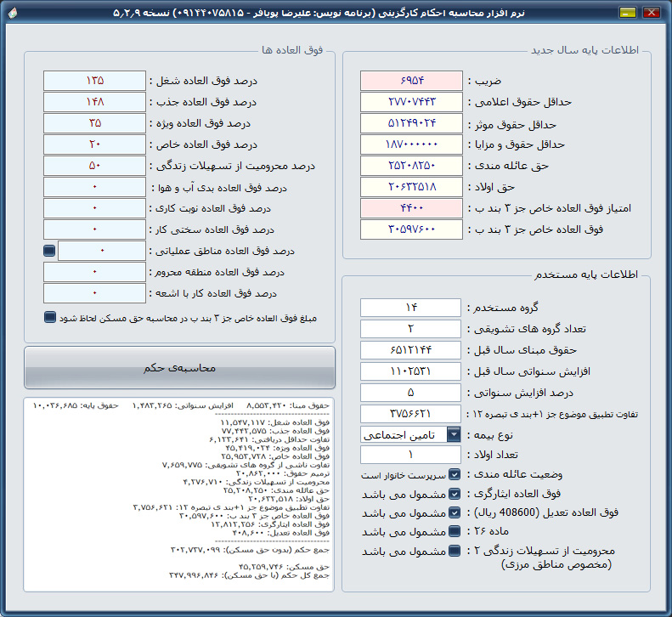Click the افزایش سنواتی سال قبل field
Screen dimensions: 672x617
coord(410,371)
